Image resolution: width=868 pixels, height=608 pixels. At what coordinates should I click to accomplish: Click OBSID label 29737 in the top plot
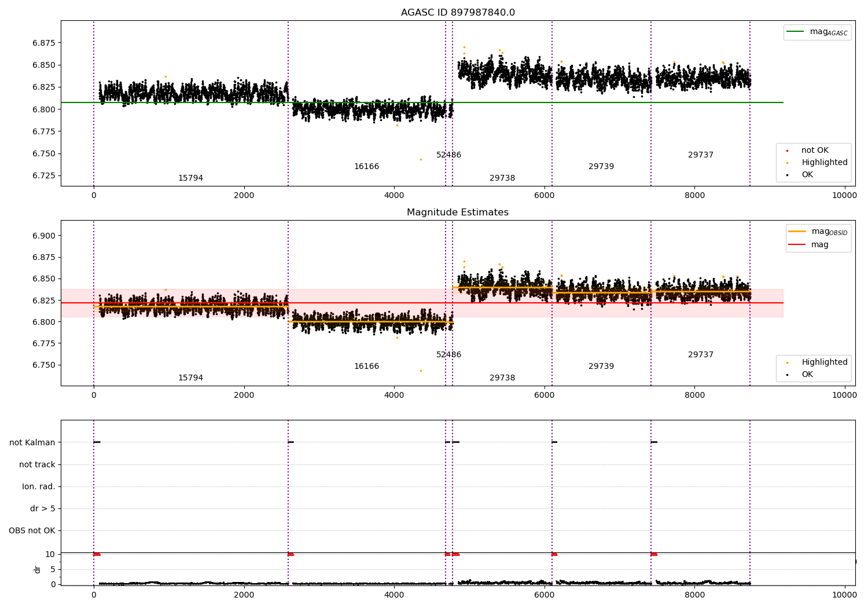click(x=701, y=155)
